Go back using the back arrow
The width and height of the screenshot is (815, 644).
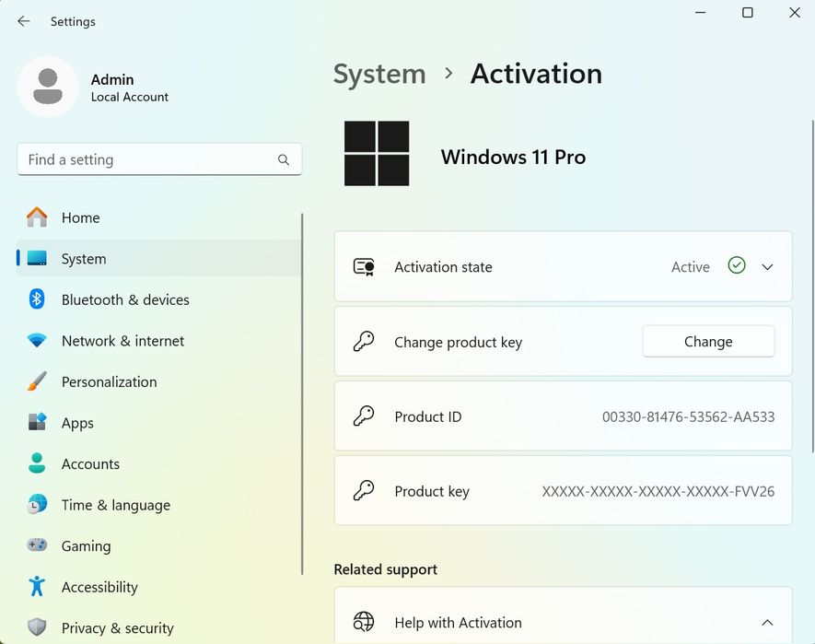pos(24,21)
